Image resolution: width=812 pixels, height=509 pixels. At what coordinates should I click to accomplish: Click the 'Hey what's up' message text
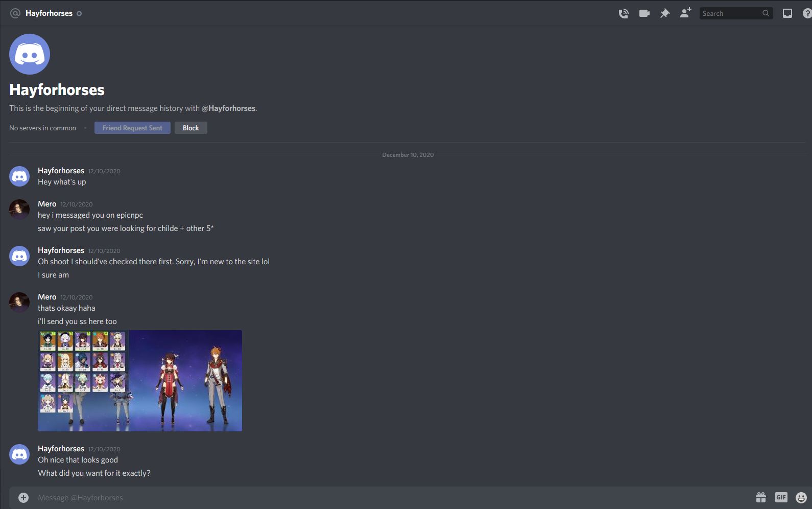pyautogui.click(x=62, y=182)
